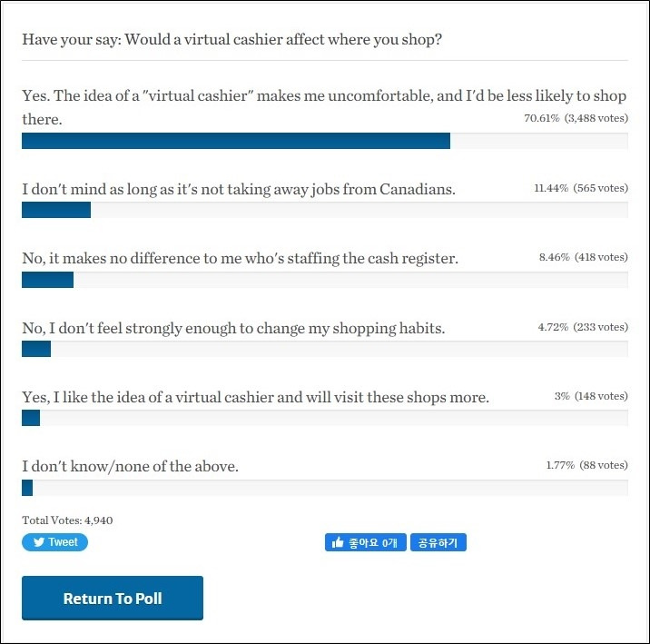Click the (3,488 votes) count label
Viewport: 650px width, 644px height.
pos(596,118)
